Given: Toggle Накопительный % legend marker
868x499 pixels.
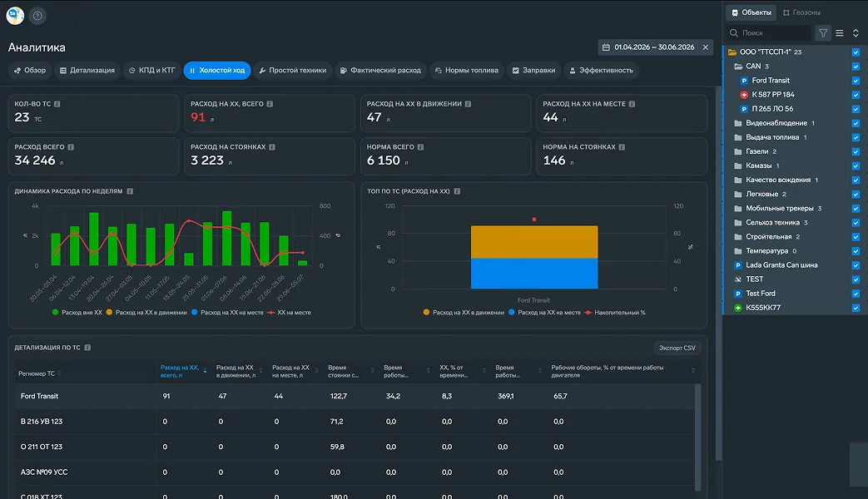Looking at the screenshot, I should (x=588, y=313).
